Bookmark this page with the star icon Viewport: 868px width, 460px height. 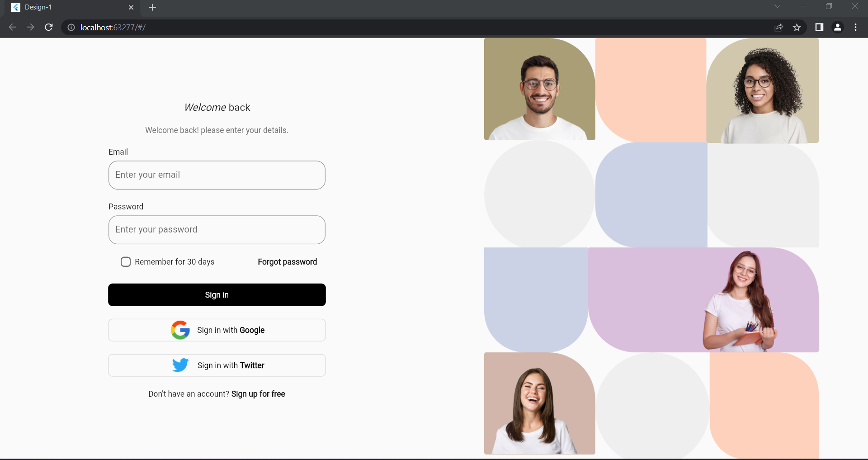797,28
